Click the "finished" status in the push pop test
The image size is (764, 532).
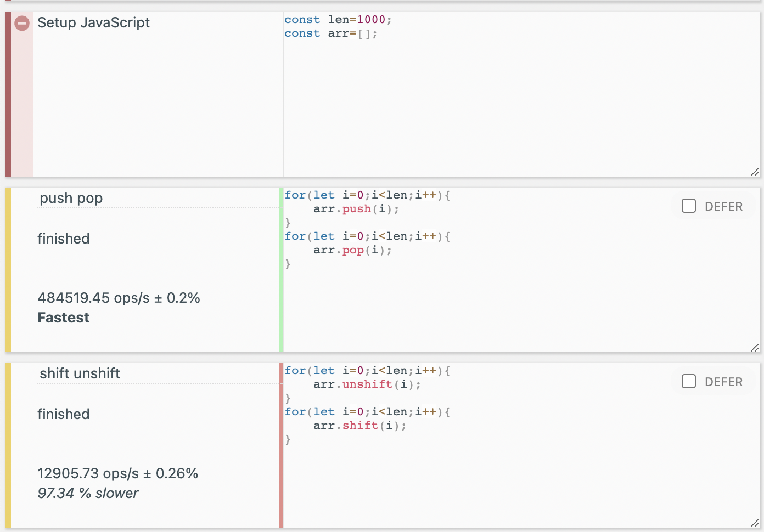coord(63,239)
